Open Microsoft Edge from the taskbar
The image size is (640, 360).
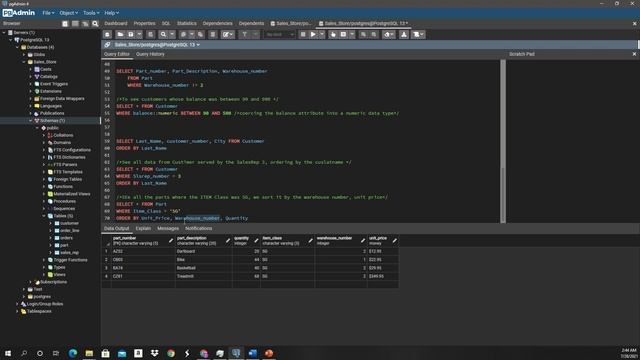tap(73, 353)
